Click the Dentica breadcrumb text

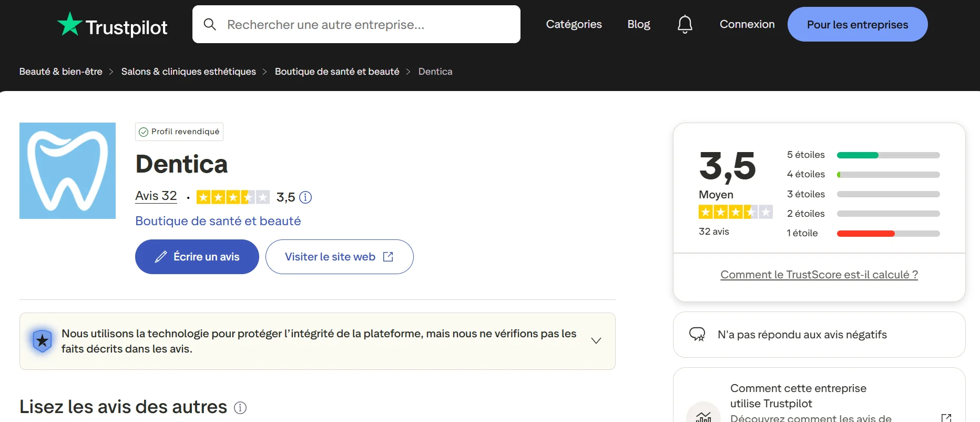click(x=435, y=72)
